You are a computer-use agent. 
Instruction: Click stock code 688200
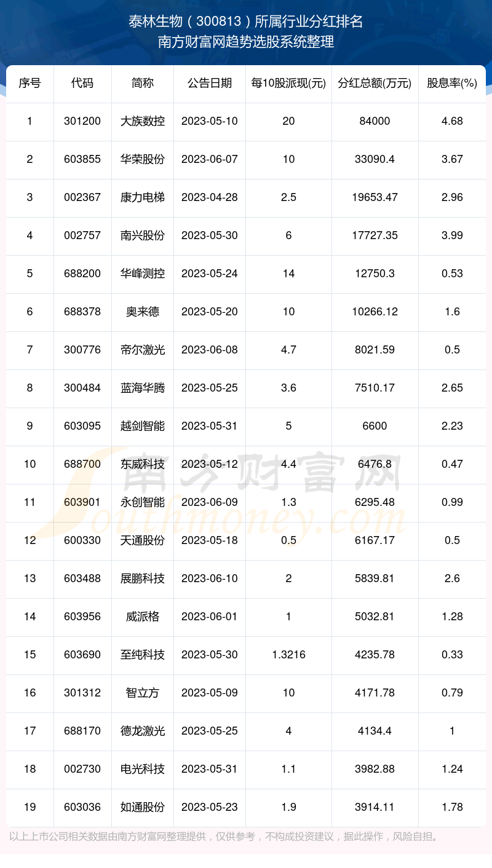pos(82,274)
